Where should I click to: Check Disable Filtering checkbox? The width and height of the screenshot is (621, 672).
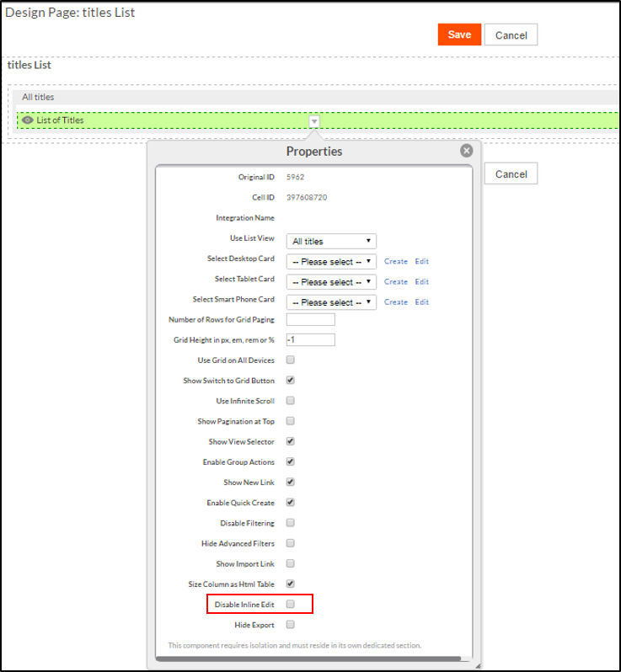coord(291,522)
